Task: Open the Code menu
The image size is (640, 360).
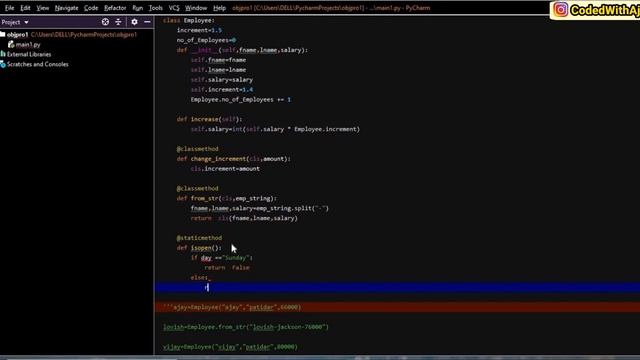Action: pyautogui.click(x=91, y=8)
